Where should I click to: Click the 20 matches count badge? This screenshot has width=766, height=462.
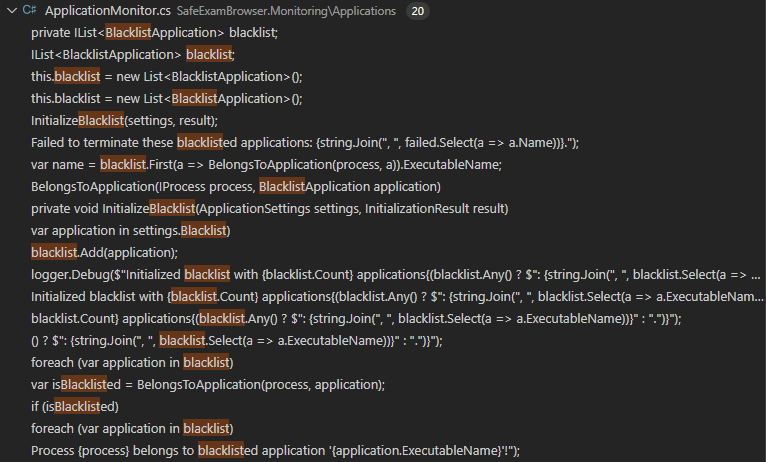[x=419, y=11]
